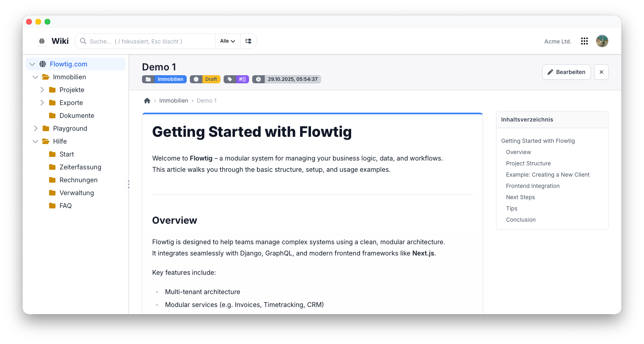Open Example: Creating a New Client section
This screenshot has height=344, width=644.
[547, 175]
